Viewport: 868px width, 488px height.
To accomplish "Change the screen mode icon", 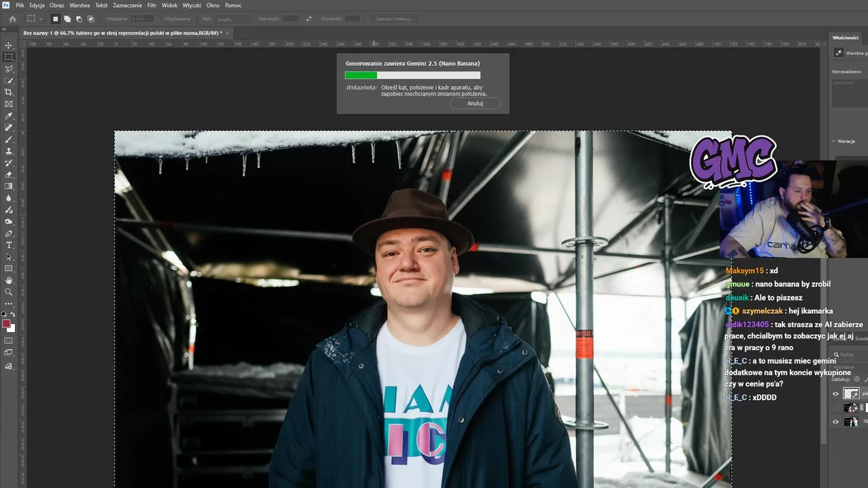I will pyautogui.click(x=9, y=352).
